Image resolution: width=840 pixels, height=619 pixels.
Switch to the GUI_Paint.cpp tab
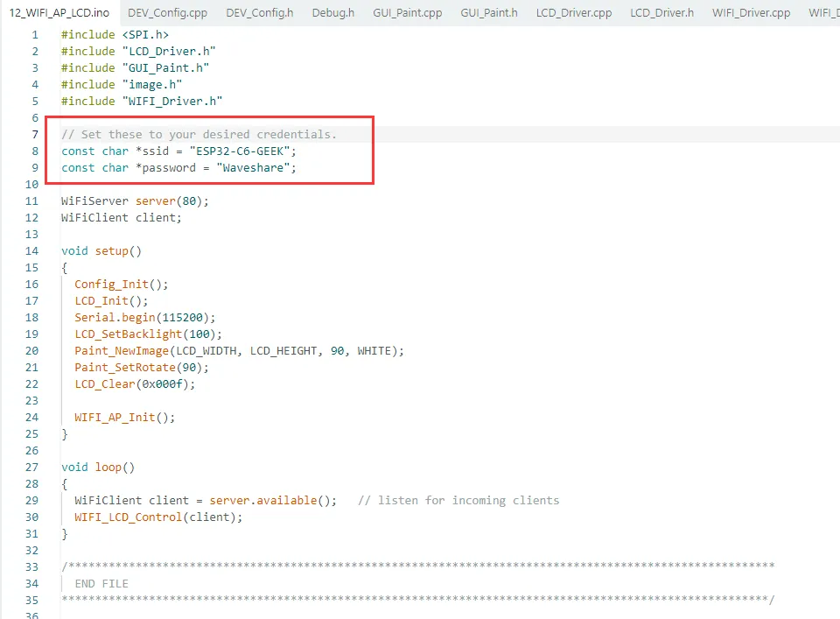pos(407,13)
